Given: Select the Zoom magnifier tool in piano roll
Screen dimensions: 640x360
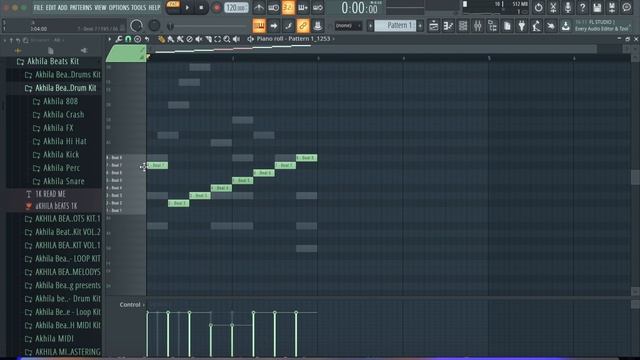Looking at the screenshot, I should point(227,39).
